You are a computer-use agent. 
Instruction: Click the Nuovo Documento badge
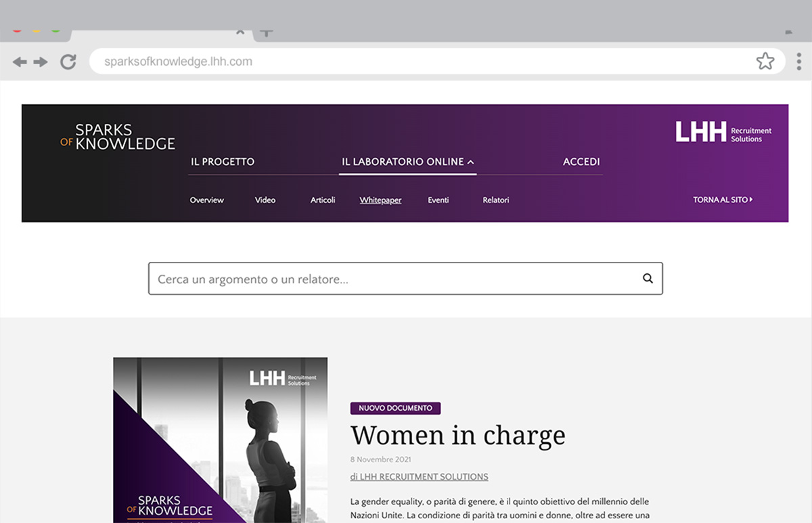tap(395, 408)
